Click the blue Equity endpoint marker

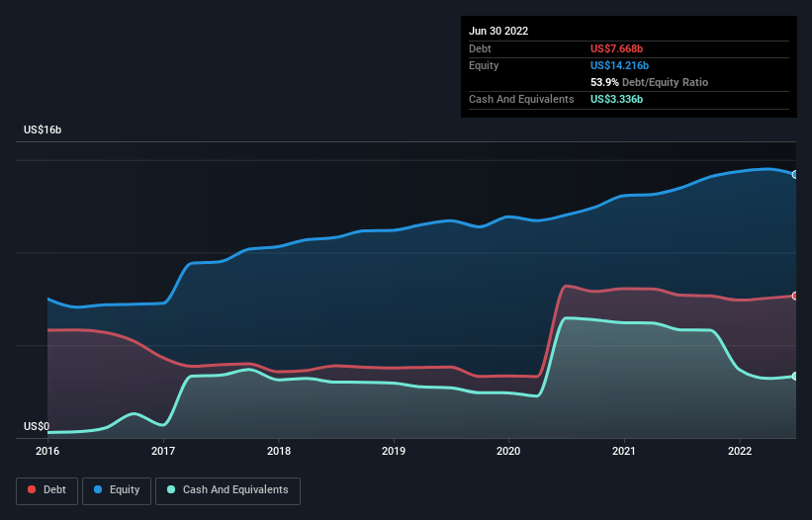tap(795, 175)
